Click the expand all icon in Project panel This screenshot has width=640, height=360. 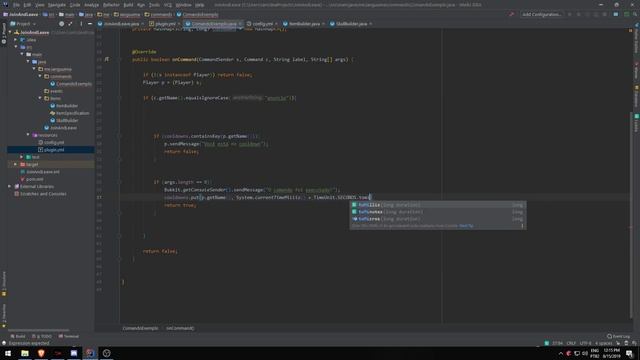pyautogui.click(x=70, y=24)
